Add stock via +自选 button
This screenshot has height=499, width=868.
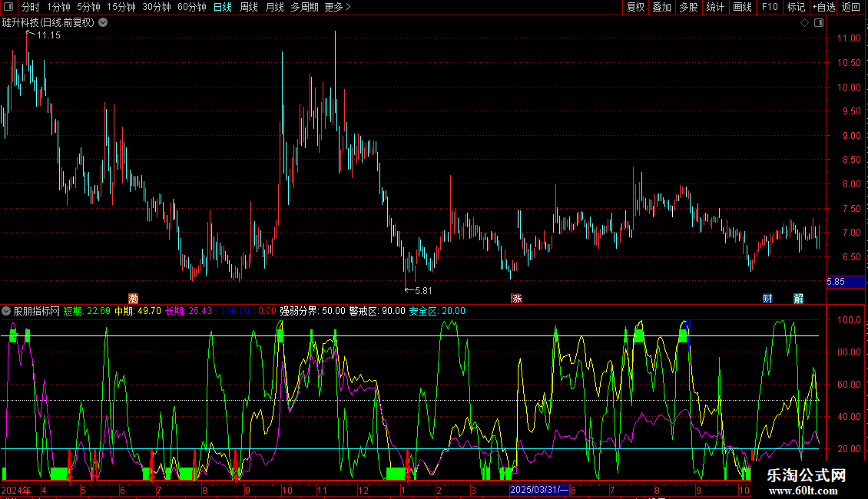[823, 7]
